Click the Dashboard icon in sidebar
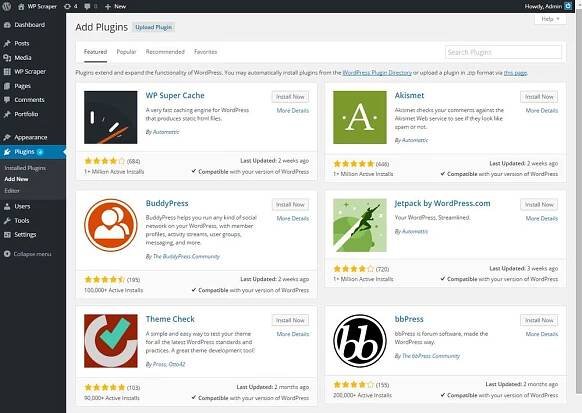The image size is (582, 413). coord(7,25)
